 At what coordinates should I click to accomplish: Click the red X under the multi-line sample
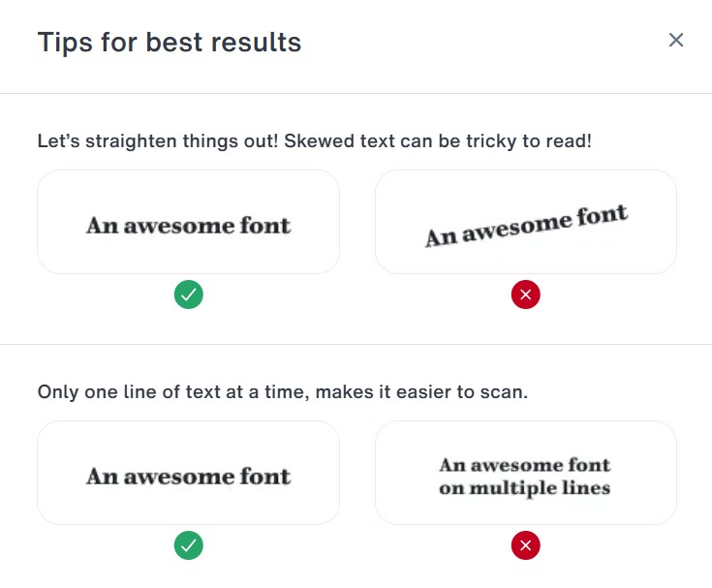[525, 545]
